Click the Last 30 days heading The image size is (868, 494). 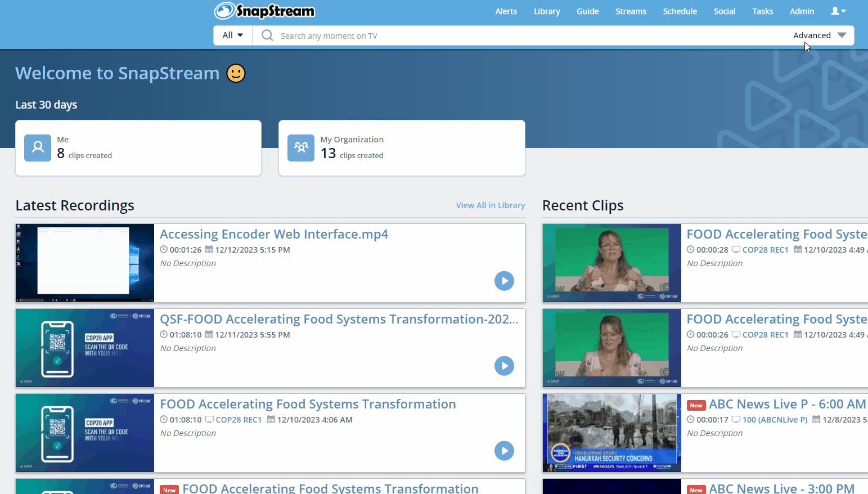coord(46,105)
